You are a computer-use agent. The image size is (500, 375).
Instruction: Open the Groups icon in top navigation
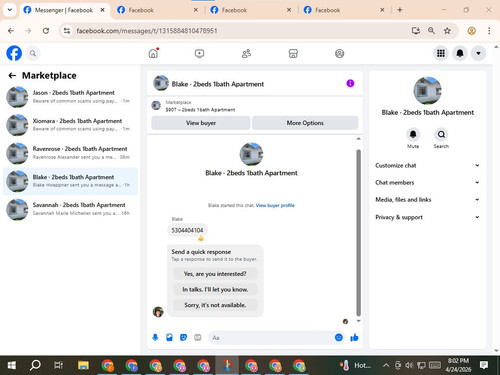(339, 53)
